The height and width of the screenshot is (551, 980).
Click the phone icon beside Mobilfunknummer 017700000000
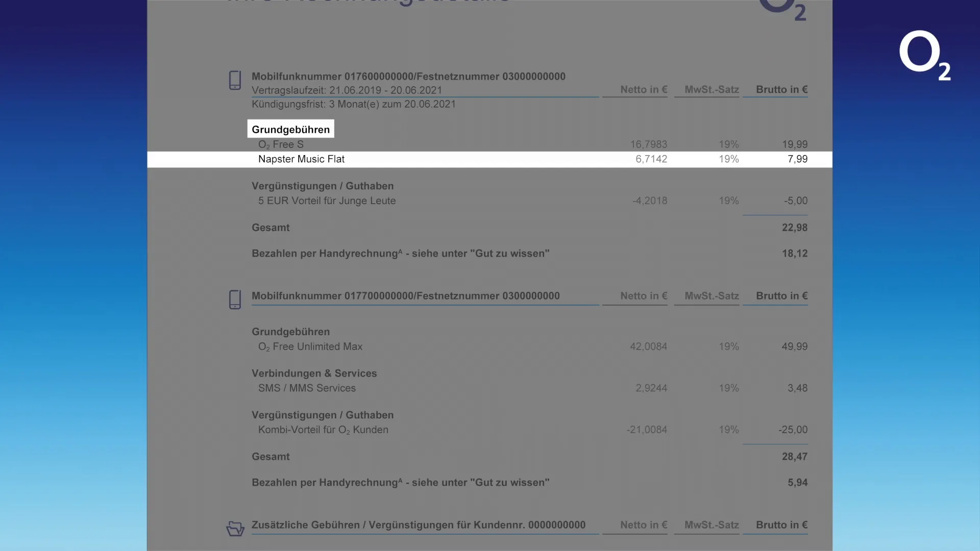tap(235, 299)
